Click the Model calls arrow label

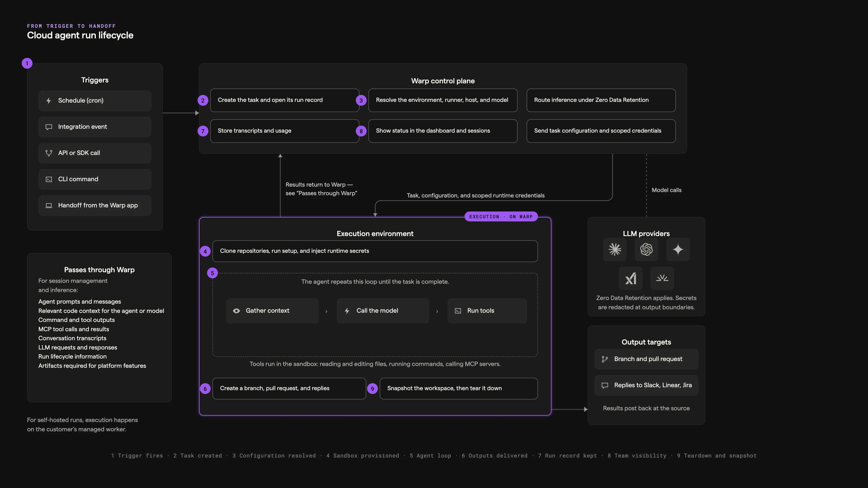[667, 190]
